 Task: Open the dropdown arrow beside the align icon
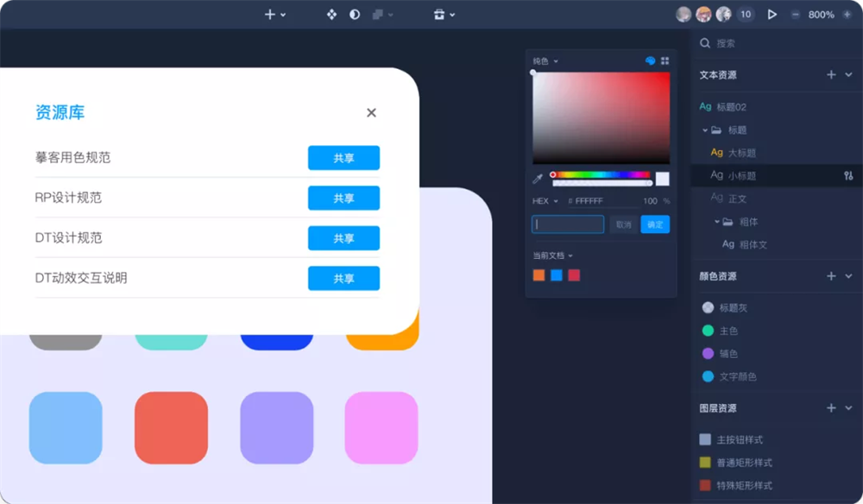pyautogui.click(x=452, y=16)
